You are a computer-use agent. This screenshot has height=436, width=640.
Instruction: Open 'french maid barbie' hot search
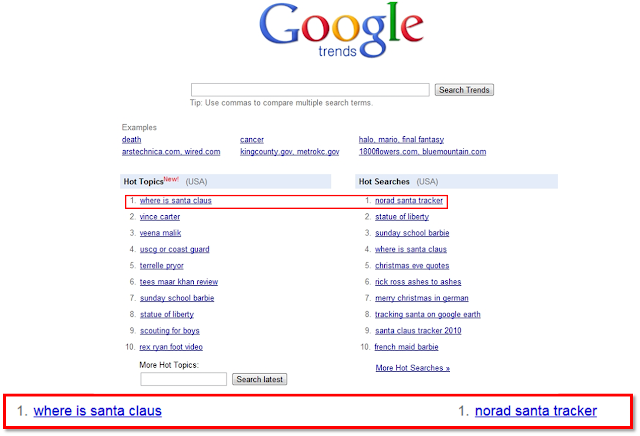407,347
